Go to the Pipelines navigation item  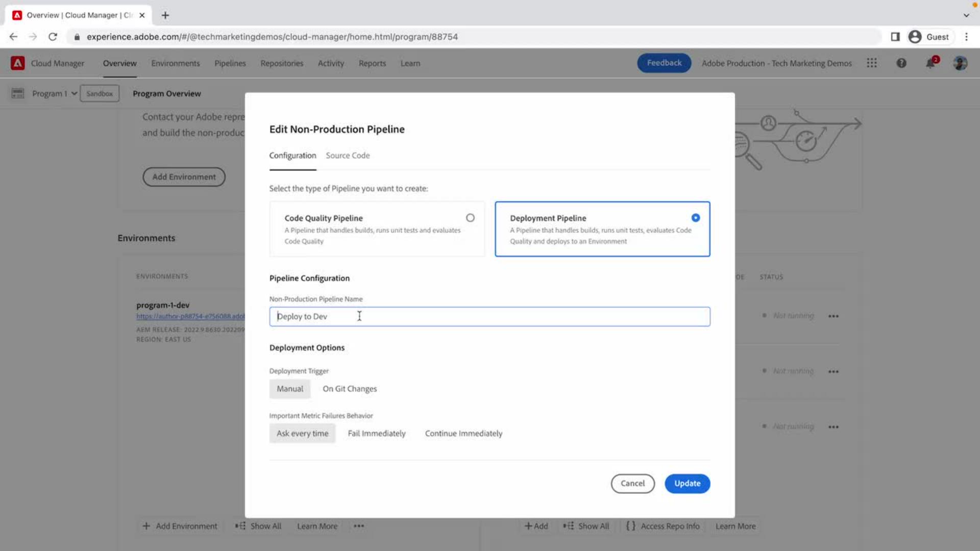230,63
